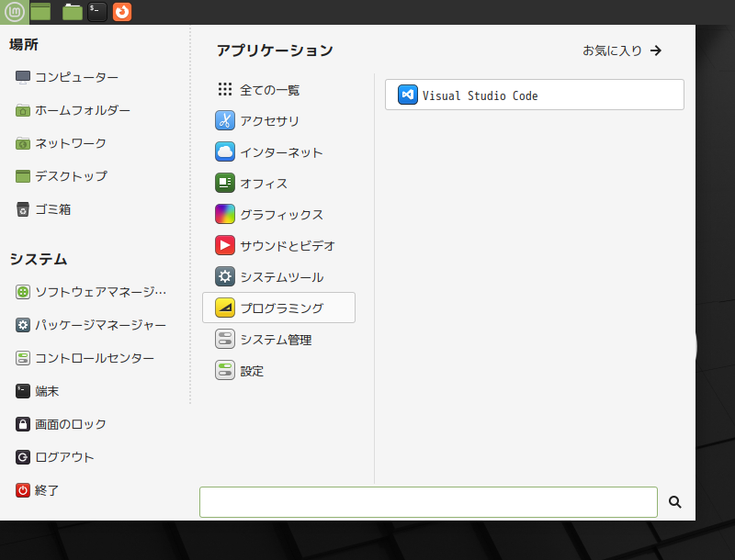The image size is (735, 560).
Task: Click the ネットワーク folder icon
Action: pos(22,143)
